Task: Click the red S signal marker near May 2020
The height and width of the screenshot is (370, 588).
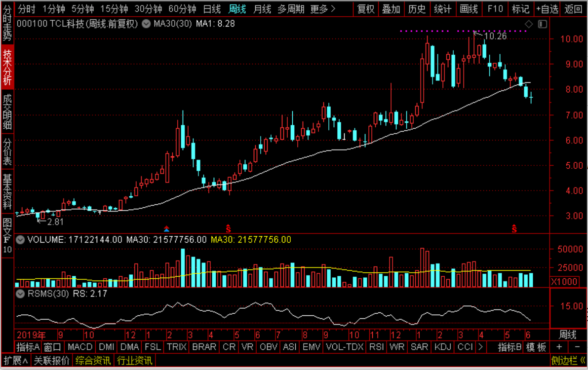Action: pyautogui.click(x=228, y=228)
